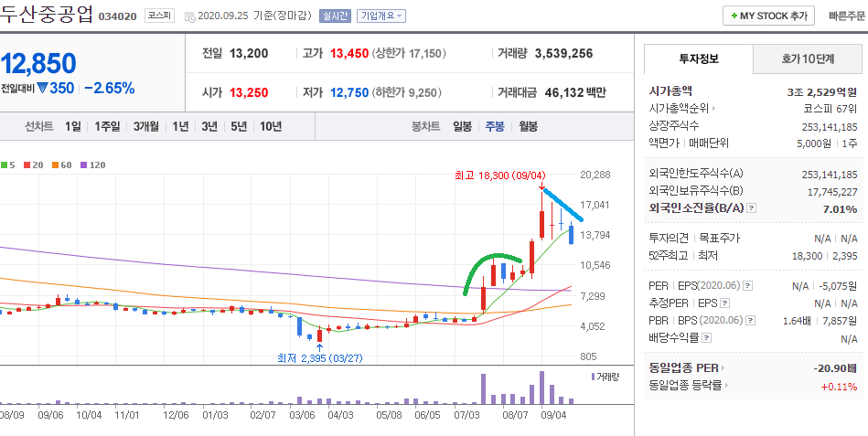Click the 코스피 market badge

[x=159, y=16]
